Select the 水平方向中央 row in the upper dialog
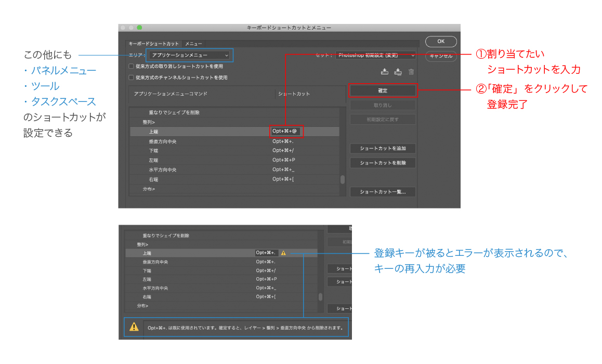The image size is (602, 364). pos(234,170)
